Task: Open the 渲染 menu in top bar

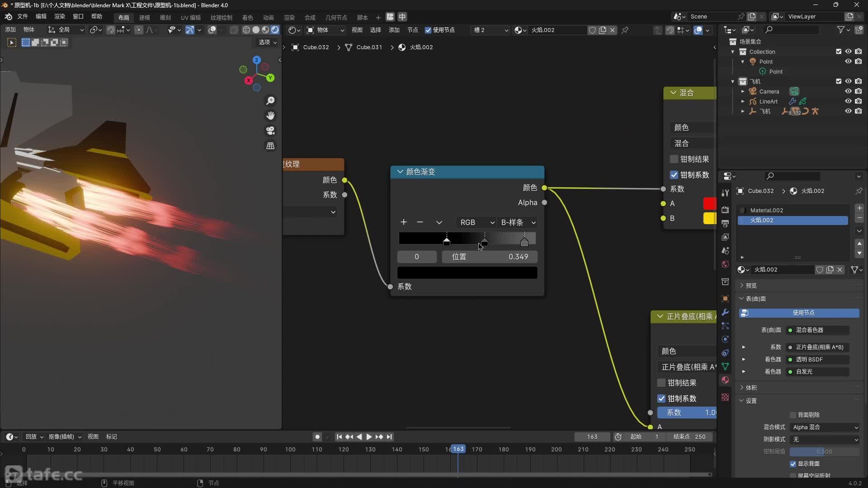Action: (60, 17)
